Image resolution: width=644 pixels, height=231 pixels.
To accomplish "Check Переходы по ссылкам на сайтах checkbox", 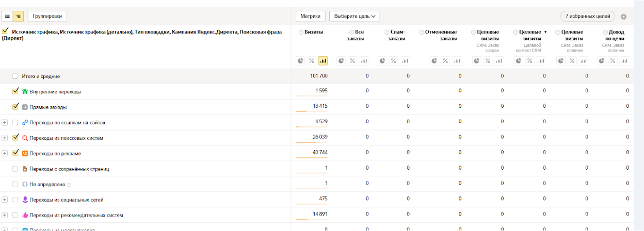I will pos(15,123).
